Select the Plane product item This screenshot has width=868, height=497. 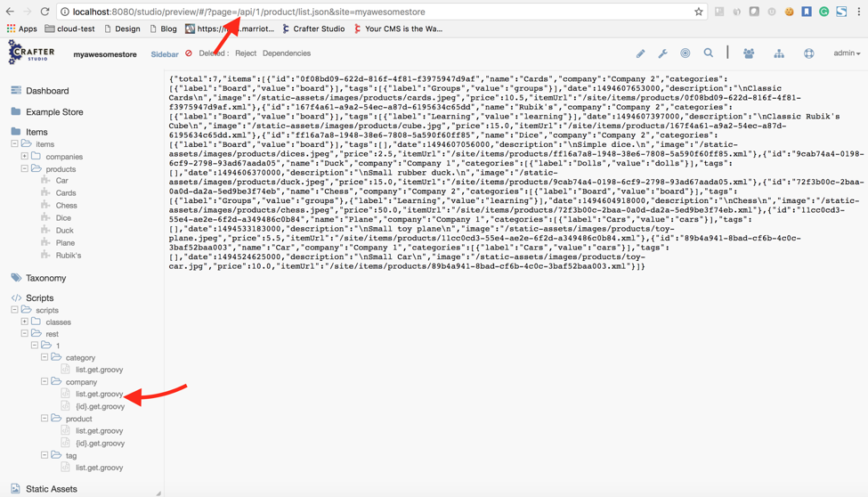tap(65, 242)
